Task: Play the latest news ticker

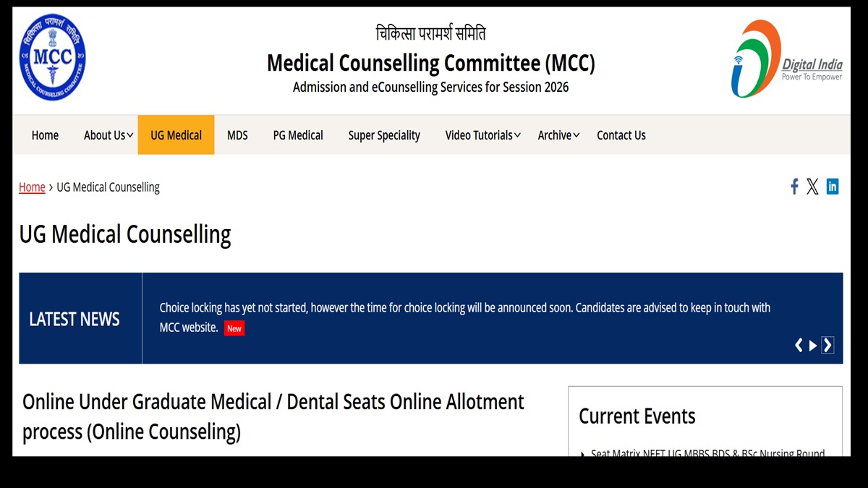Action: (x=813, y=346)
